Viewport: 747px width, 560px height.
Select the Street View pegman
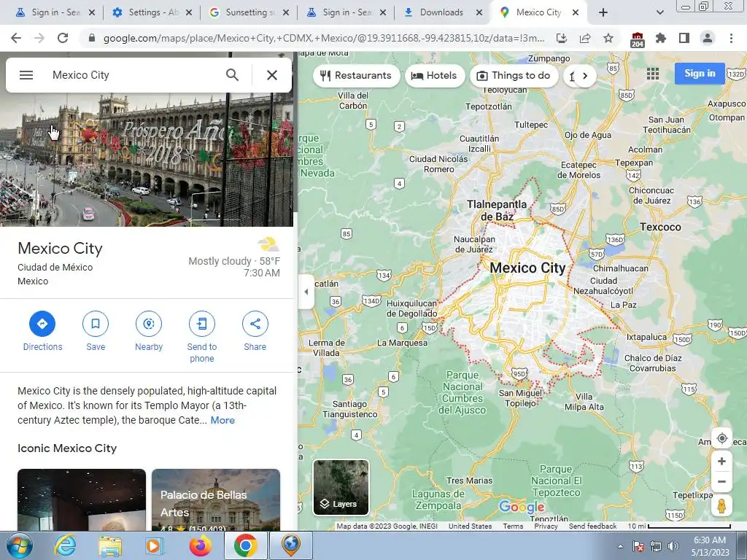pos(721,505)
